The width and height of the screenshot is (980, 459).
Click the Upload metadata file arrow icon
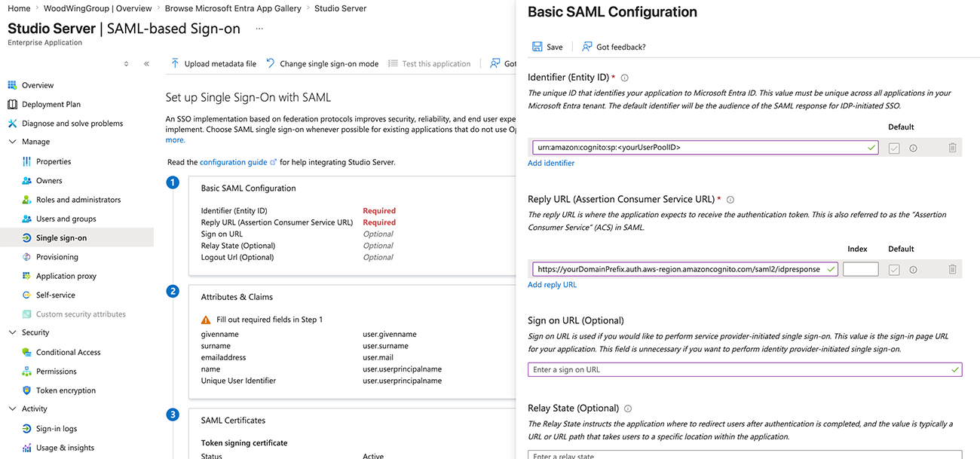click(x=175, y=63)
